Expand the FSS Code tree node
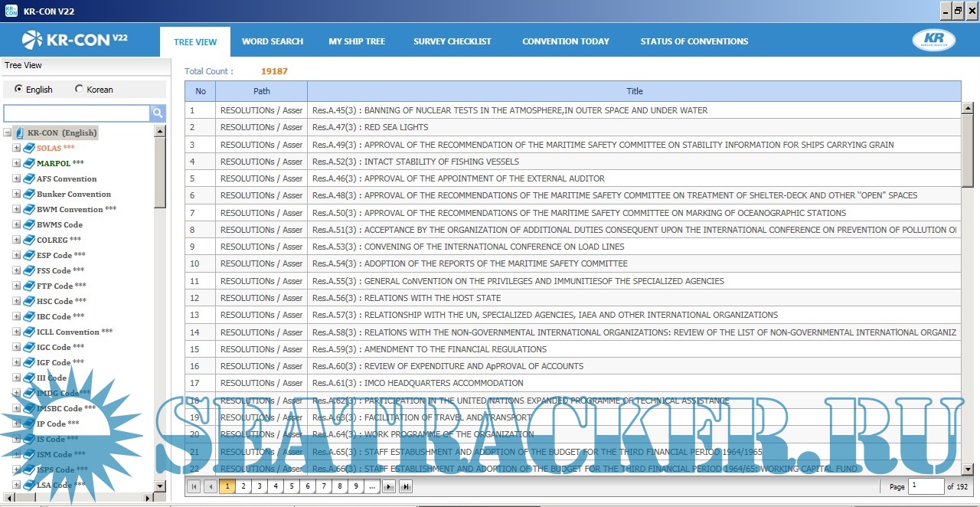Viewport: 980px width, 507px height. (x=17, y=270)
